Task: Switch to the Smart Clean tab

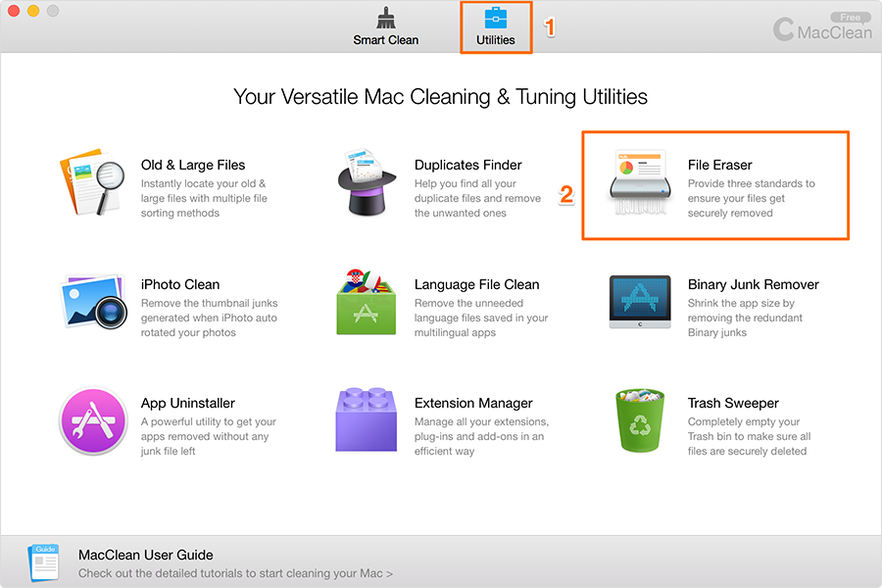Action: click(x=386, y=26)
